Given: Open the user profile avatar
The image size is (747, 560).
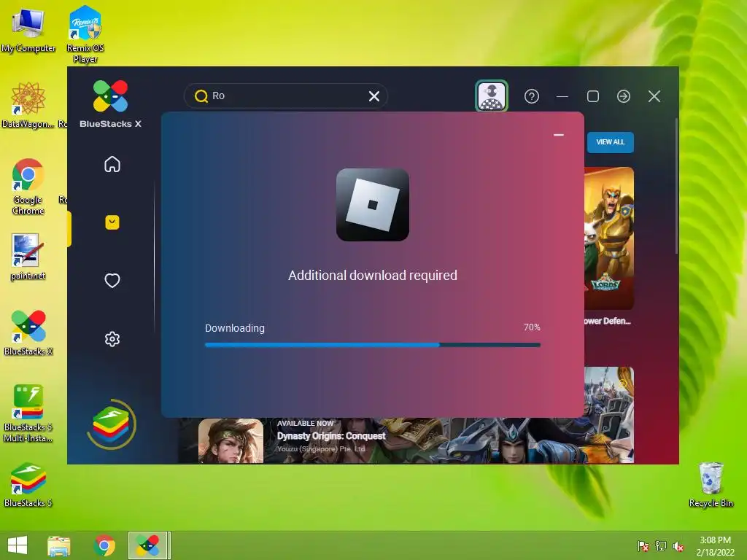Looking at the screenshot, I should click(492, 96).
